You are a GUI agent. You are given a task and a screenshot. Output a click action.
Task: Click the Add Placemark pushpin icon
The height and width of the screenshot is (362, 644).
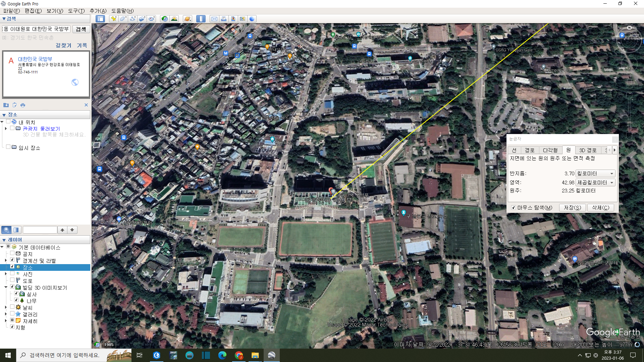pos(114,19)
